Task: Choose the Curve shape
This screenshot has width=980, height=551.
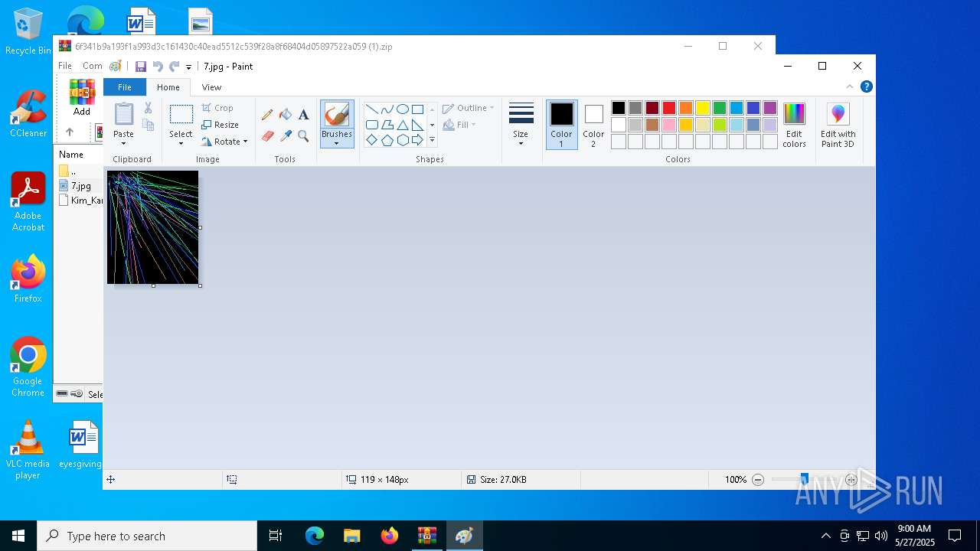Action: pyautogui.click(x=387, y=109)
